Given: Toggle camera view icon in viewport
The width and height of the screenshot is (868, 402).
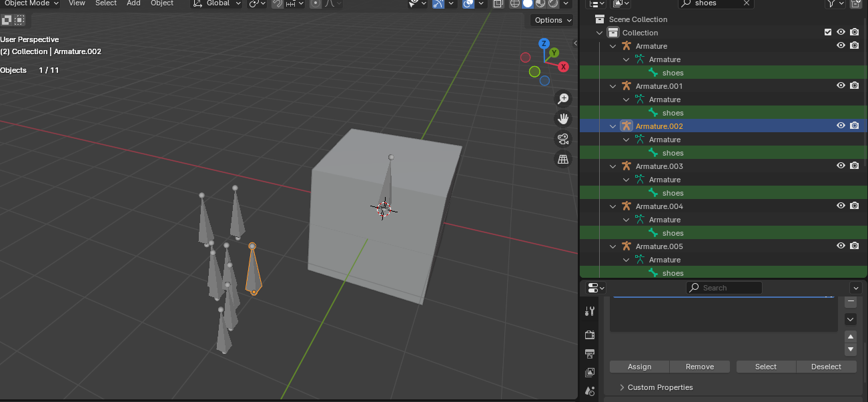Looking at the screenshot, I should click(564, 139).
